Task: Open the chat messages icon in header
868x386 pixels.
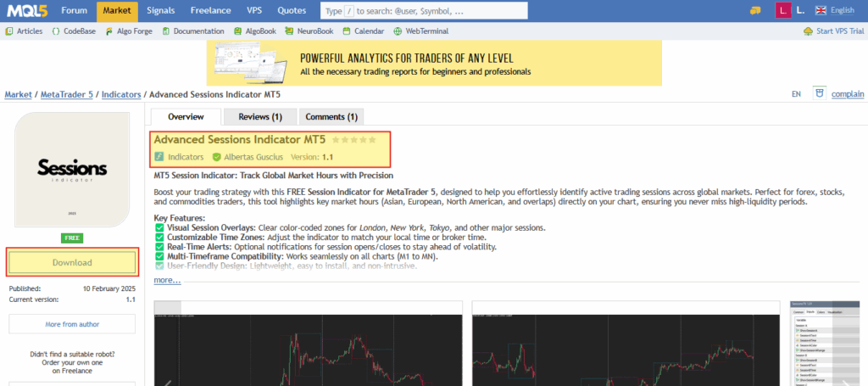Action: click(x=755, y=10)
